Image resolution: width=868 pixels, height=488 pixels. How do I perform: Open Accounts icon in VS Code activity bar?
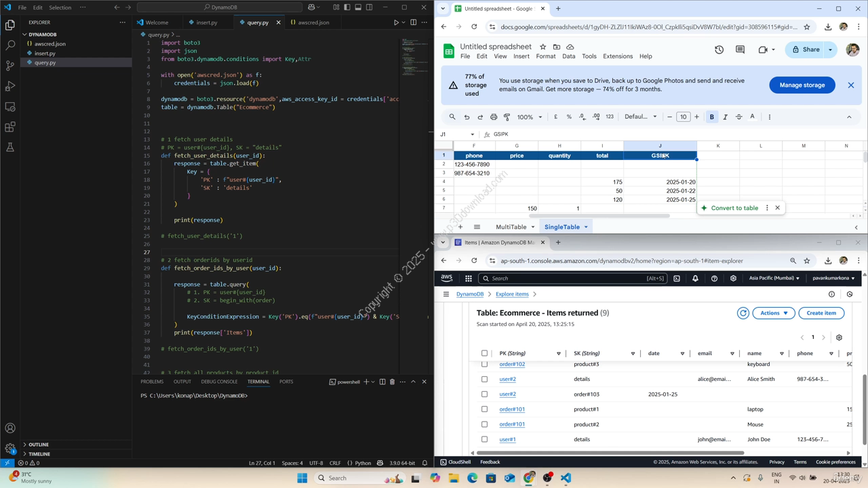click(10, 428)
